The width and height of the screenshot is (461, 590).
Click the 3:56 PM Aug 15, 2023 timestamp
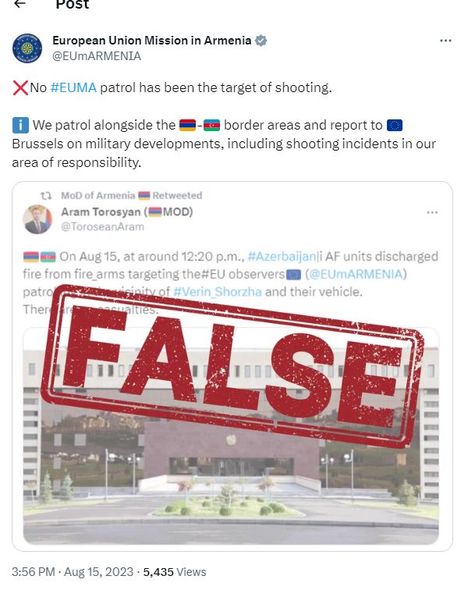(72, 572)
